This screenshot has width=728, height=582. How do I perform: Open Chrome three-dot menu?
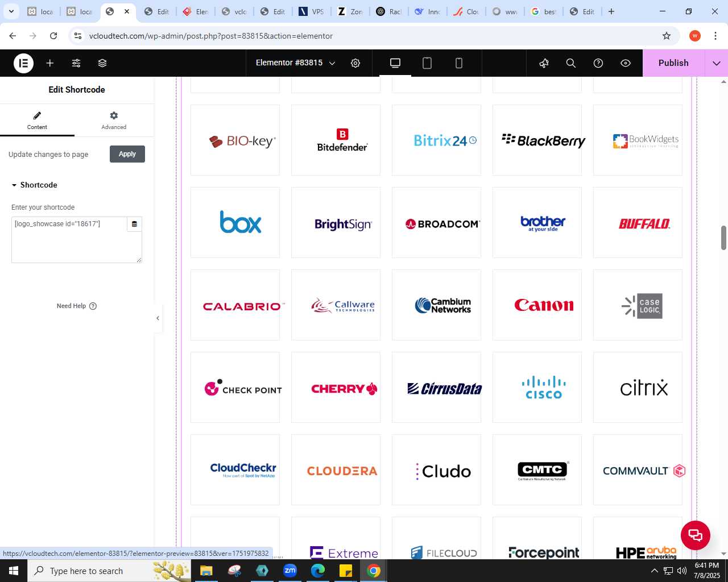coord(715,36)
